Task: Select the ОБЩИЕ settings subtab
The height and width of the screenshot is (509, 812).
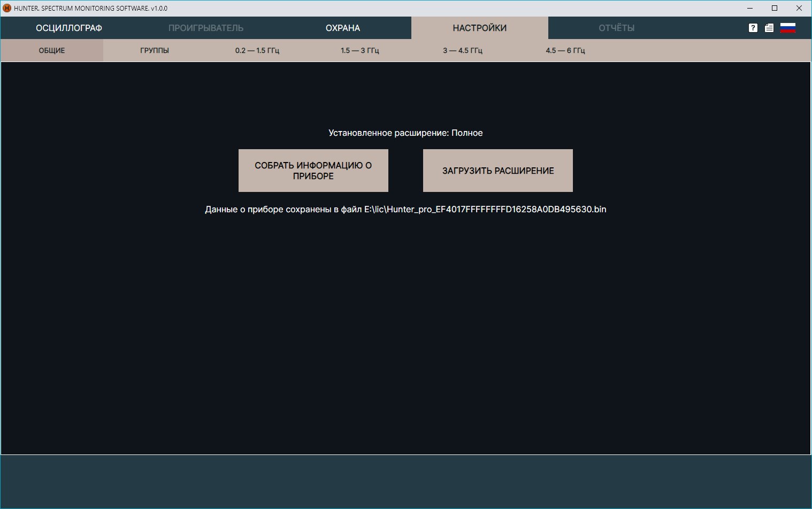Action: tap(52, 50)
